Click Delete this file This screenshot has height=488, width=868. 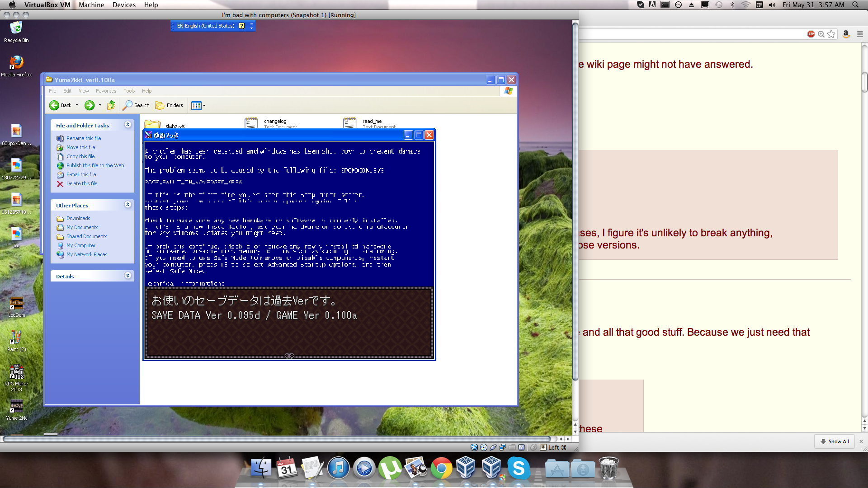[x=82, y=183]
